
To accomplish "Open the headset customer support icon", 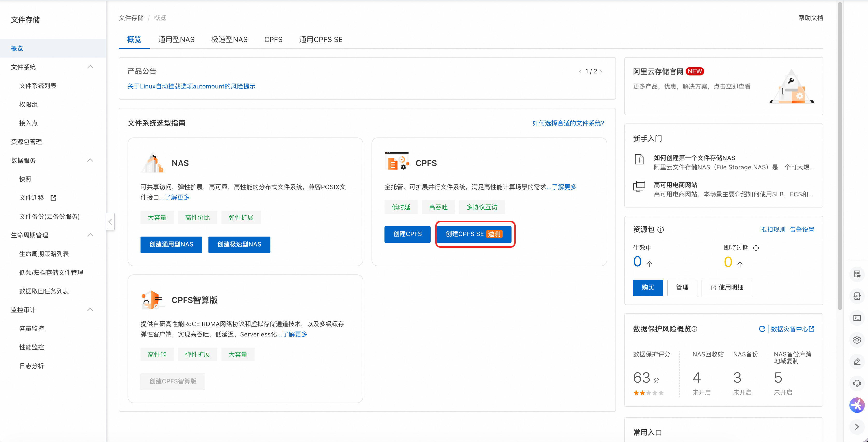I will click(857, 383).
